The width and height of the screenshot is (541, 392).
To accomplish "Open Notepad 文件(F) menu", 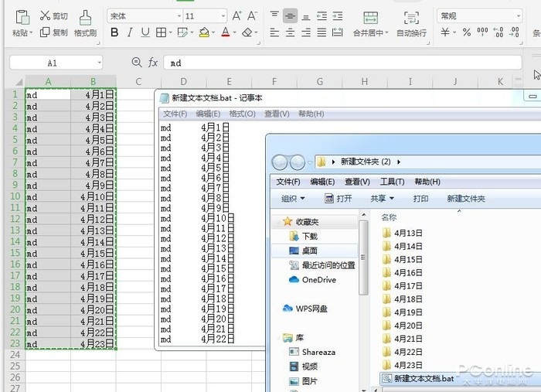I will [175, 114].
